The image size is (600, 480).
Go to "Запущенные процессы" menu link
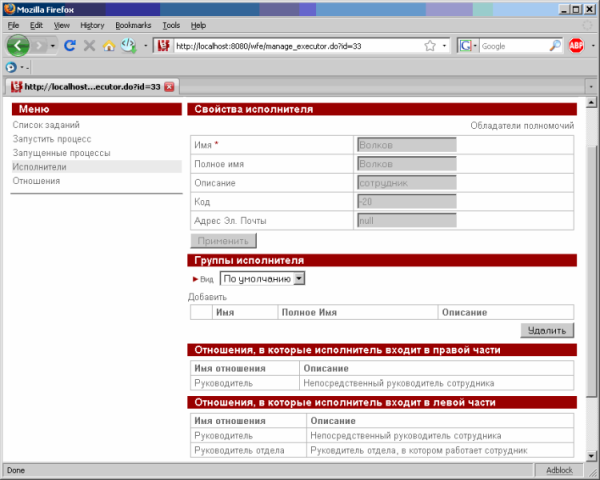point(61,153)
